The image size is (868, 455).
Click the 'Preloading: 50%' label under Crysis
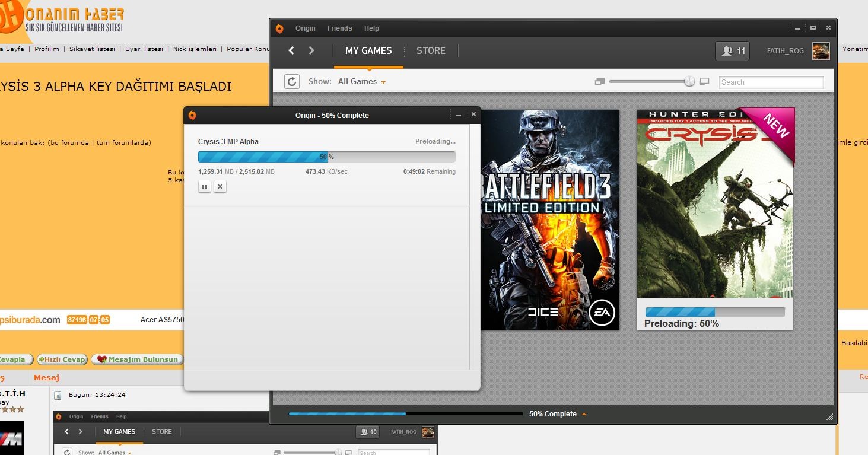(682, 324)
